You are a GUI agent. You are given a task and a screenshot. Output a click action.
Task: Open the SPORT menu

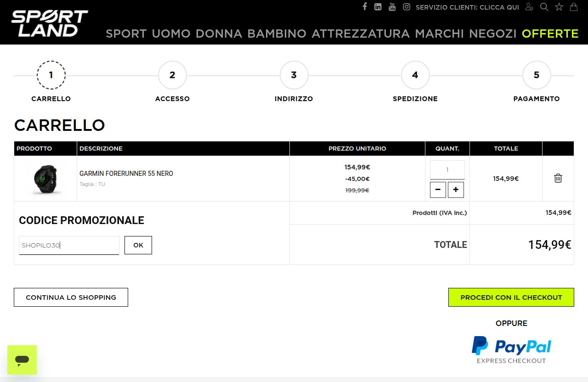[x=126, y=34]
